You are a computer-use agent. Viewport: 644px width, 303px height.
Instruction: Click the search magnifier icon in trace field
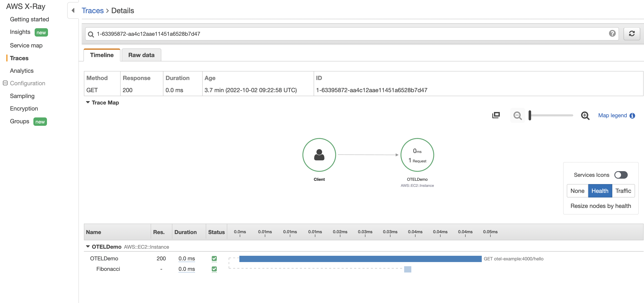coord(91,34)
